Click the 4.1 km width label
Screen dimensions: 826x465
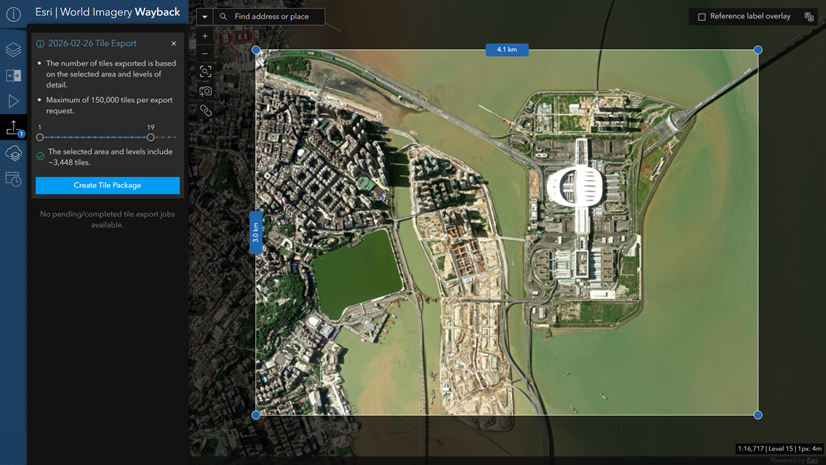tap(507, 50)
